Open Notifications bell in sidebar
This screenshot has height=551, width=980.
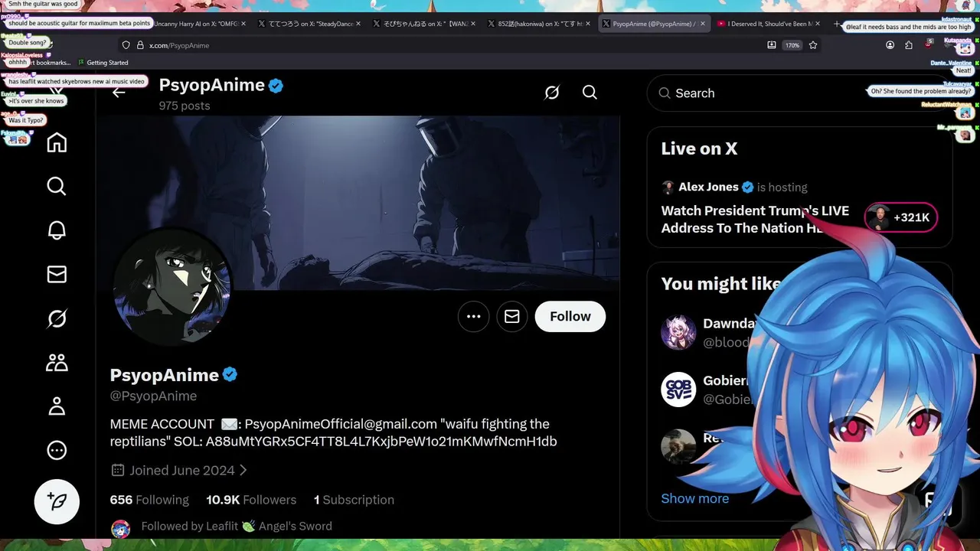click(57, 230)
